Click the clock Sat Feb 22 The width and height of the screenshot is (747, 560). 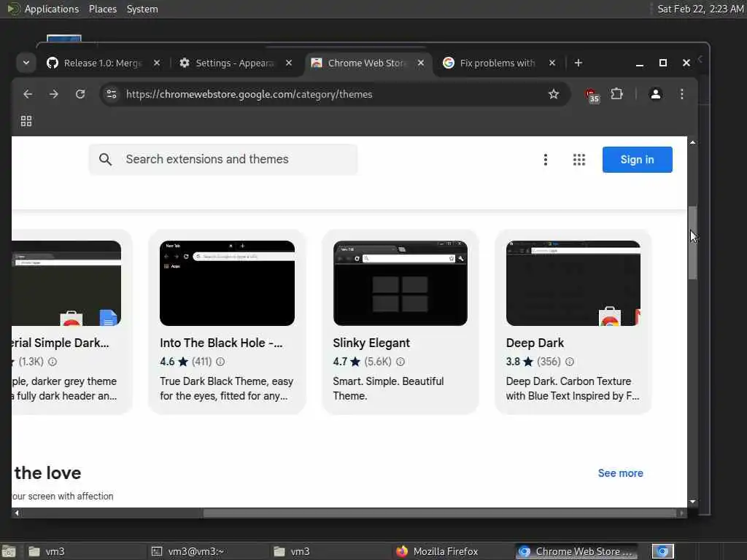[700, 9]
